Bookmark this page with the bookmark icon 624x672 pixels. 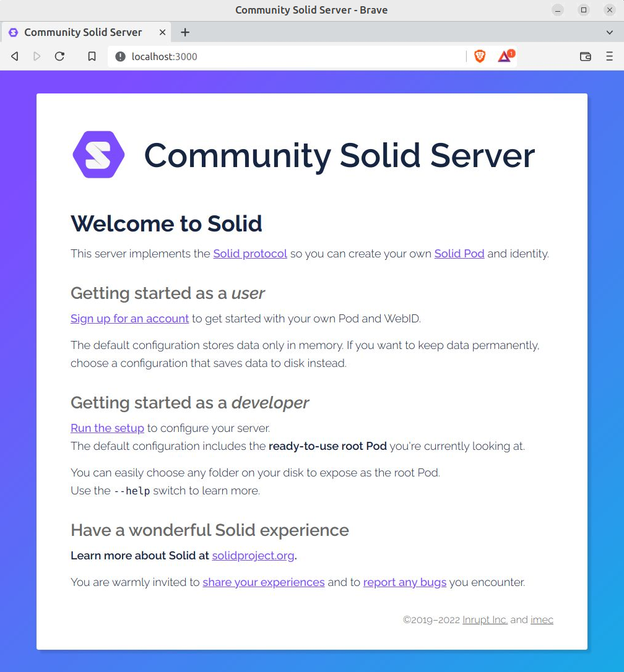tap(92, 56)
